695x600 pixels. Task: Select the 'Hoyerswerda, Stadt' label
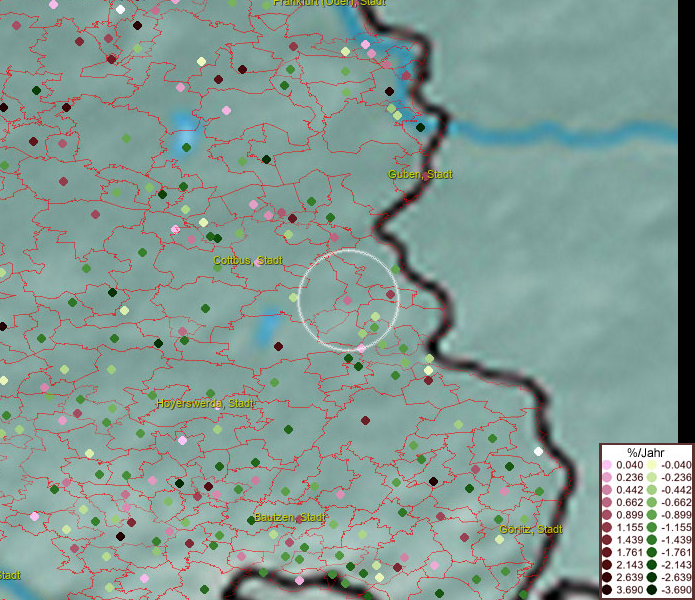coord(205,403)
